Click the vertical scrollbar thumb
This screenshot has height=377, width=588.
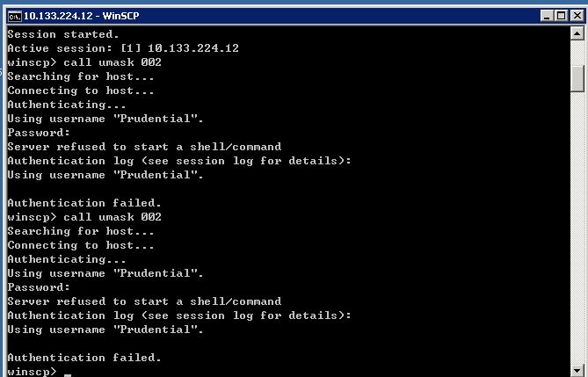tap(577, 77)
